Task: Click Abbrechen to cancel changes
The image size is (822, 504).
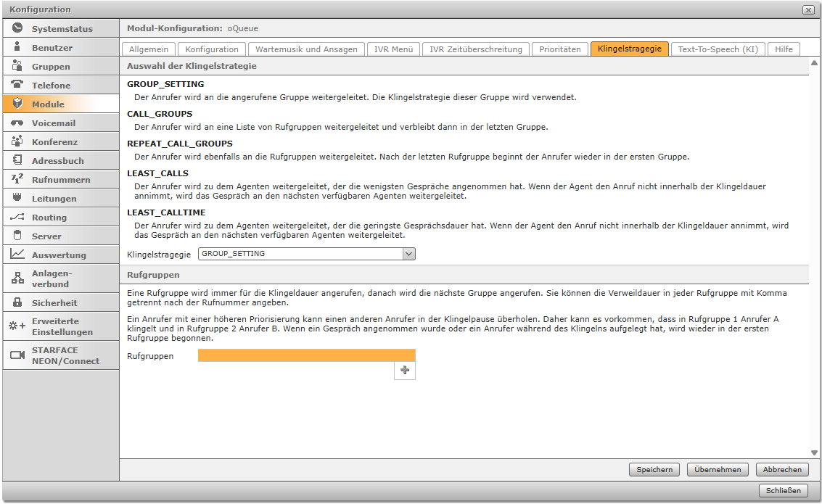Action: tap(782, 469)
